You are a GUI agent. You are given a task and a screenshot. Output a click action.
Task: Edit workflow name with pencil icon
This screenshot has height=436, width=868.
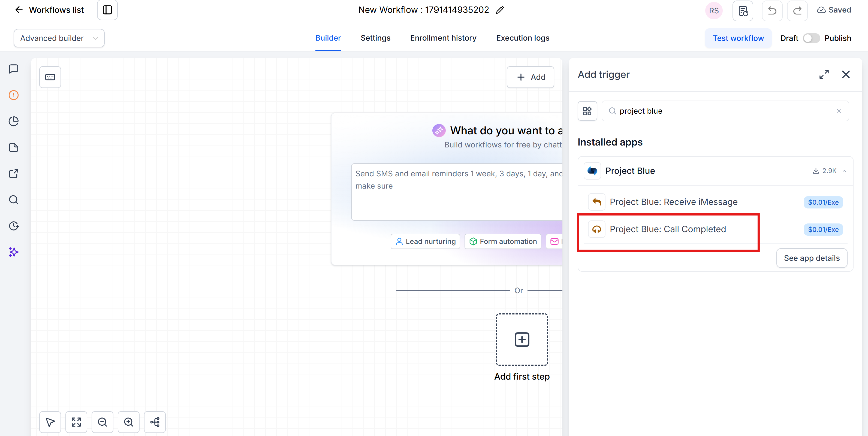[500, 10]
